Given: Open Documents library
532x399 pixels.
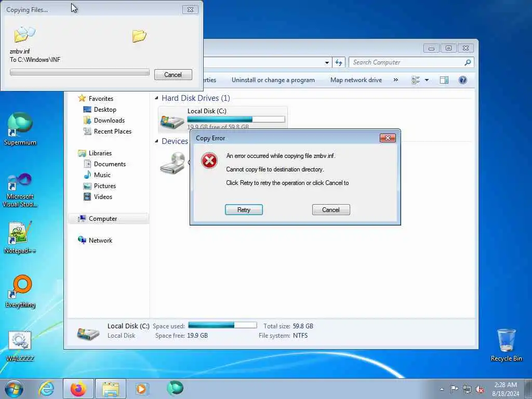Looking at the screenshot, I should click(110, 164).
